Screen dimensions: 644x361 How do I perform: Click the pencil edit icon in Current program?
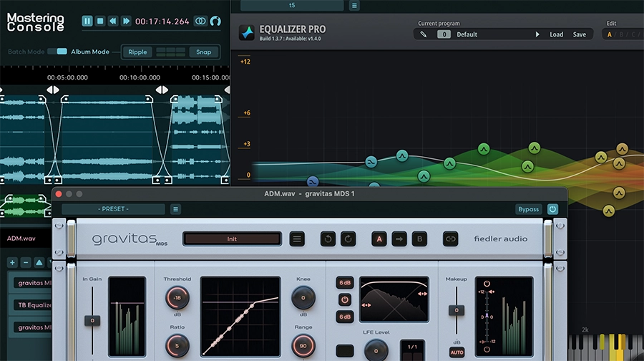424,34
